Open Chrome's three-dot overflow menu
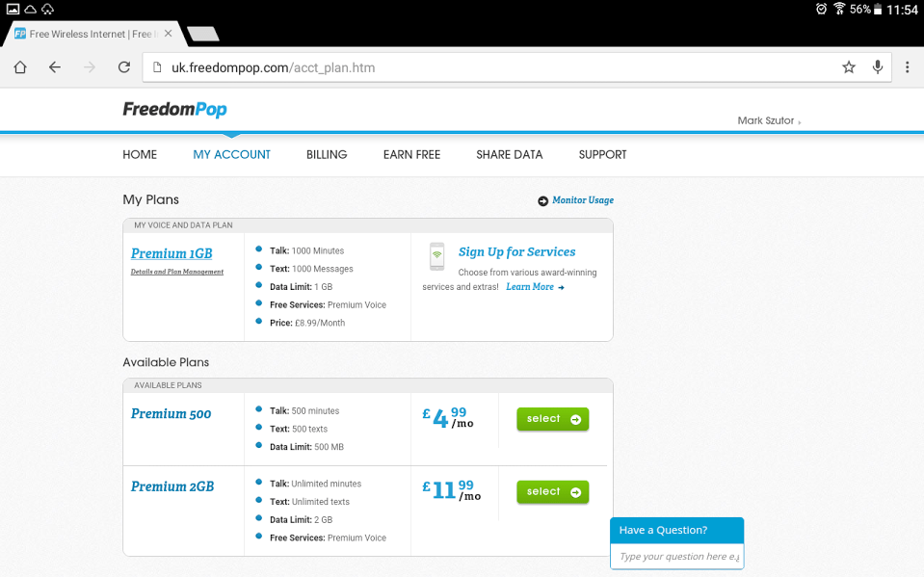 907,67
